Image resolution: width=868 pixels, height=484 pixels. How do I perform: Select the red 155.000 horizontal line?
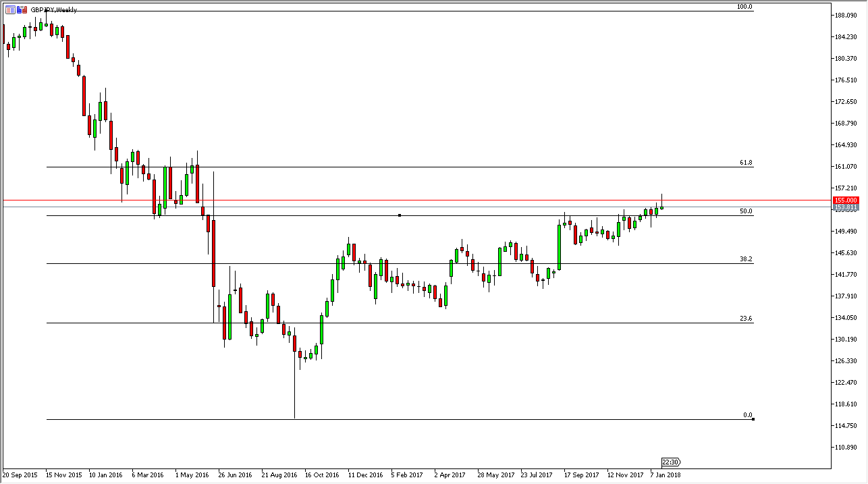coord(405,200)
